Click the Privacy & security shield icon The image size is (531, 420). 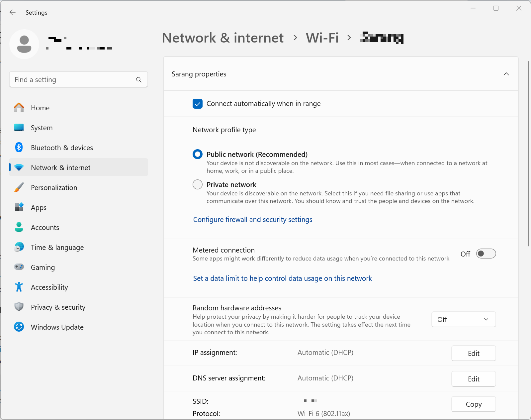(x=19, y=307)
